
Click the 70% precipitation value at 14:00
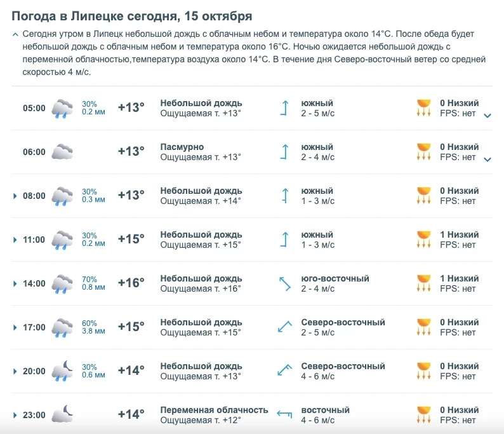click(x=90, y=279)
